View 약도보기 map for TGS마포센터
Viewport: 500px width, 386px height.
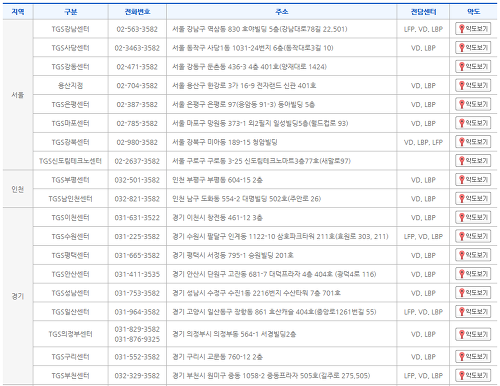(x=473, y=123)
